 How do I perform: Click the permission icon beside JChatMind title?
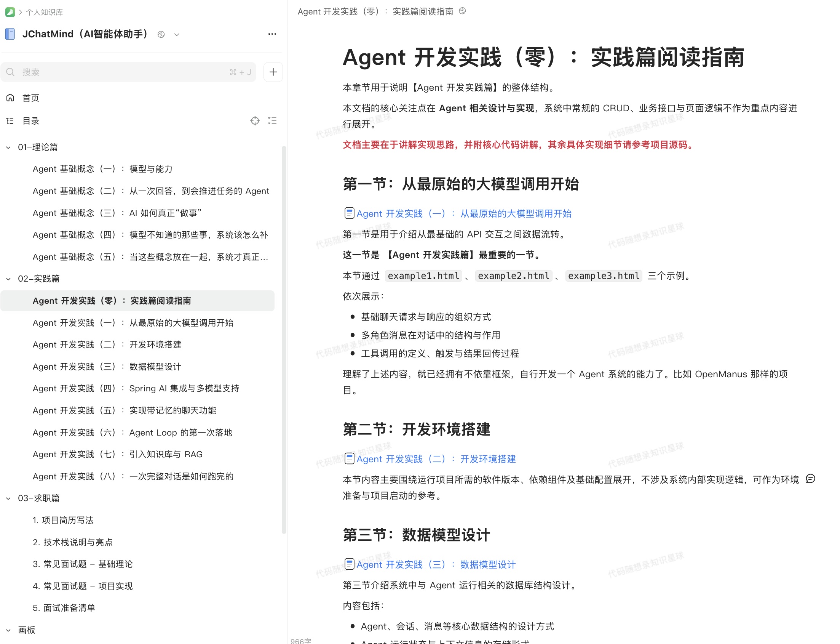(x=161, y=35)
